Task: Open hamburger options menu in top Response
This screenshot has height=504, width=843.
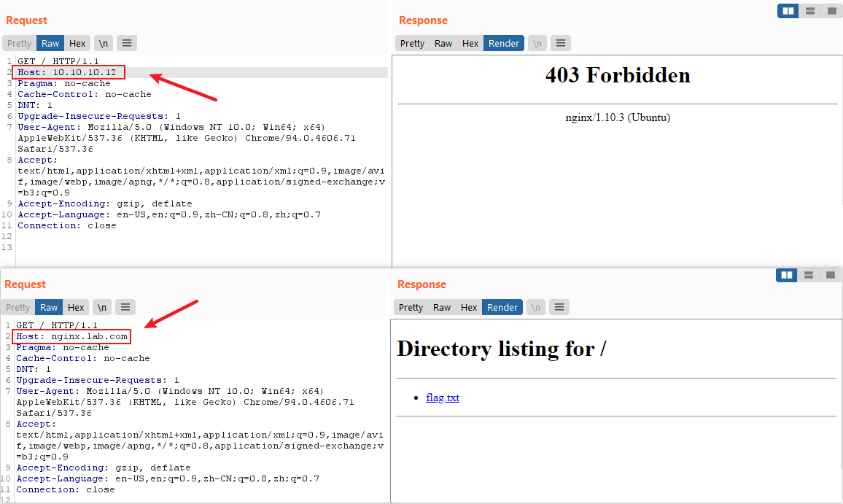Action: [x=561, y=43]
